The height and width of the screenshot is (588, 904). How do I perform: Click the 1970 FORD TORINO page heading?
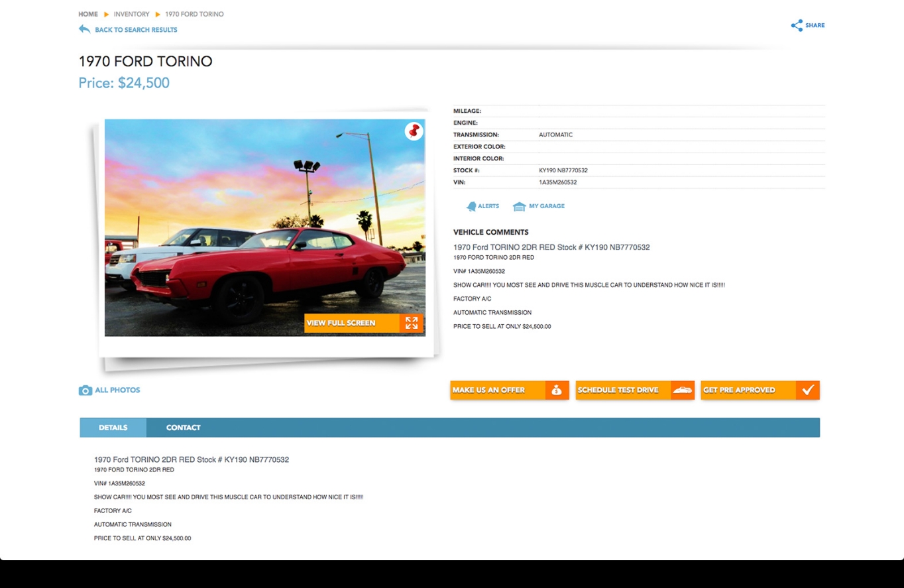(x=145, y=62)
